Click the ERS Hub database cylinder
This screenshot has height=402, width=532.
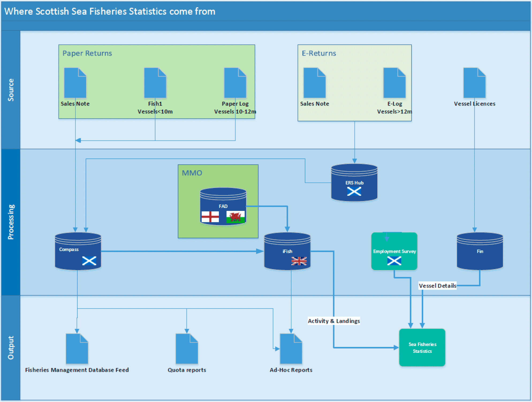[x=354, y=182]
